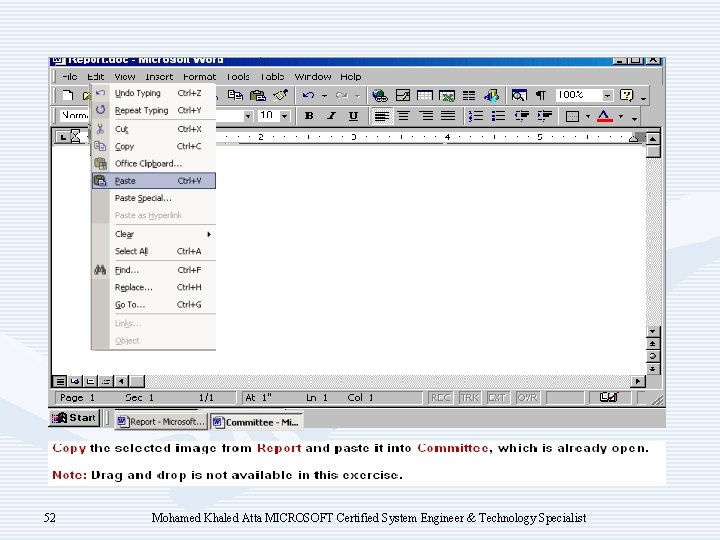Click the Insert Hyperlink globe icon
This screenshot has width=720, height=540.
click(380, 96)
